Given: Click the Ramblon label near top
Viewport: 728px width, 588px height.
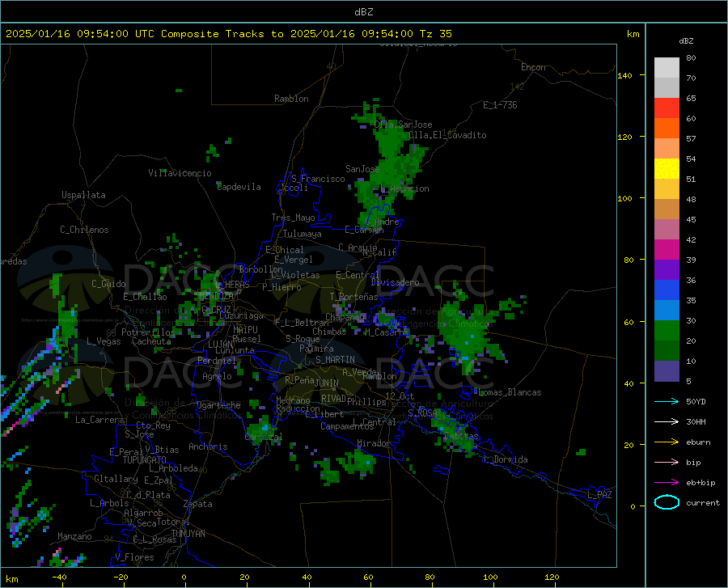Looking at the screenshot, I should pyautogui.click(x=291, y=99).
